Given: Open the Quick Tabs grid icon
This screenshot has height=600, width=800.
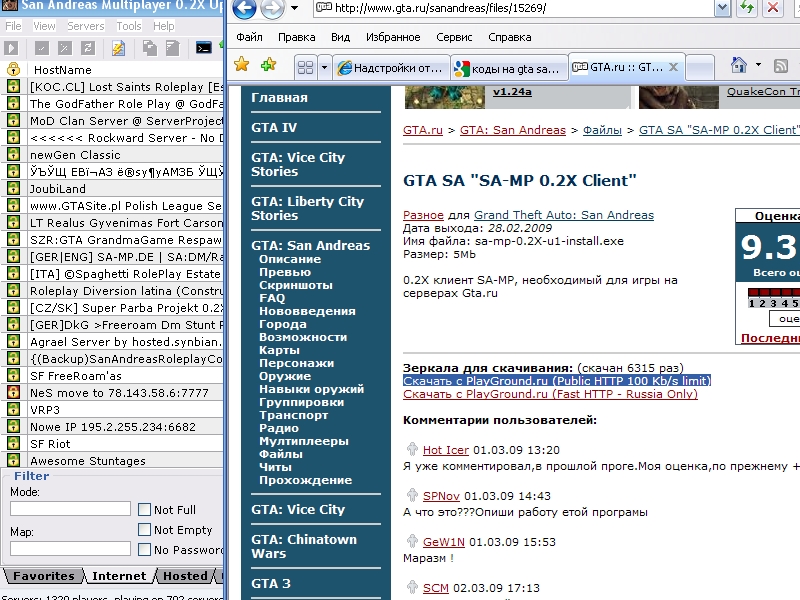Looking at the screenshot, I should coord(305,67).
